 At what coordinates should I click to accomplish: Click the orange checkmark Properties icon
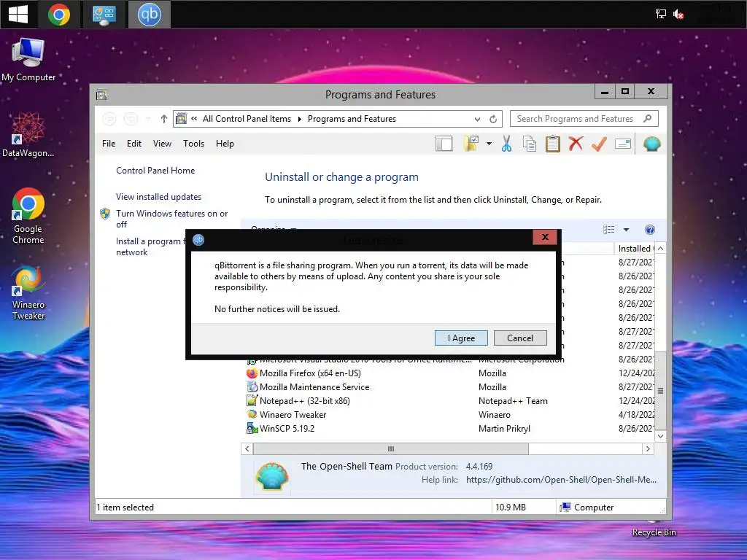coord(599,144)
